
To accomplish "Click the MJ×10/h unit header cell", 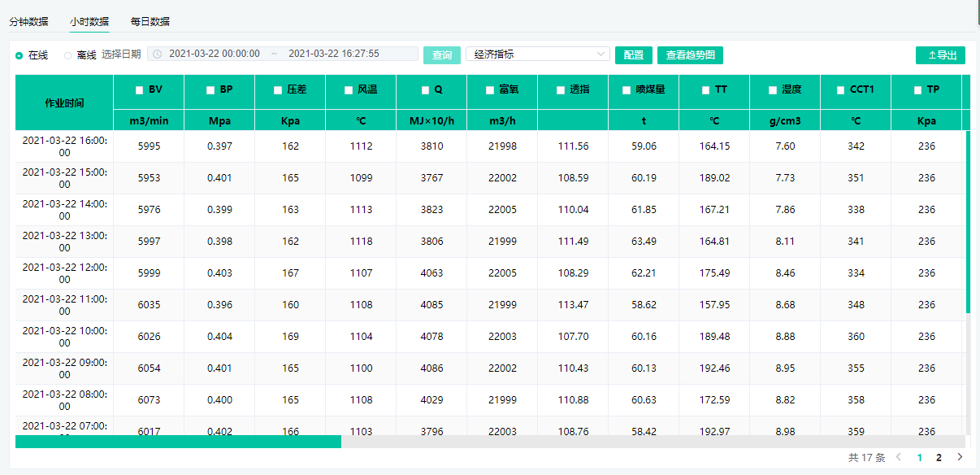I will tap(431, 120).
